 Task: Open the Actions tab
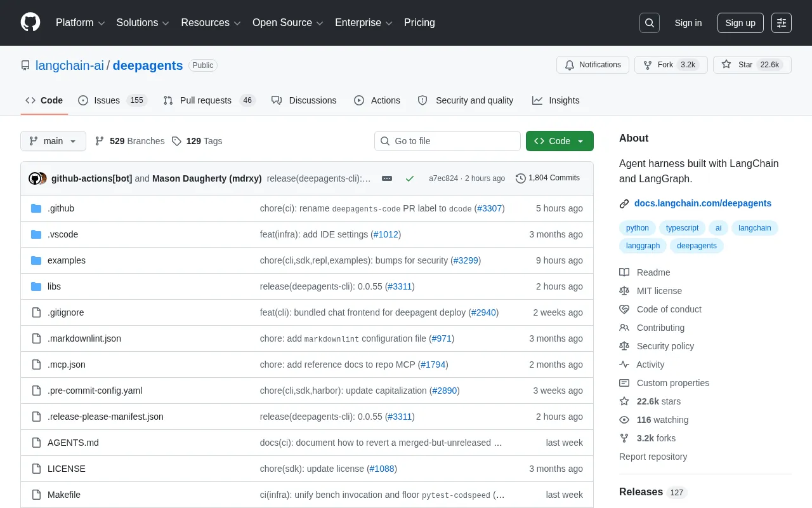click(377, 100)
